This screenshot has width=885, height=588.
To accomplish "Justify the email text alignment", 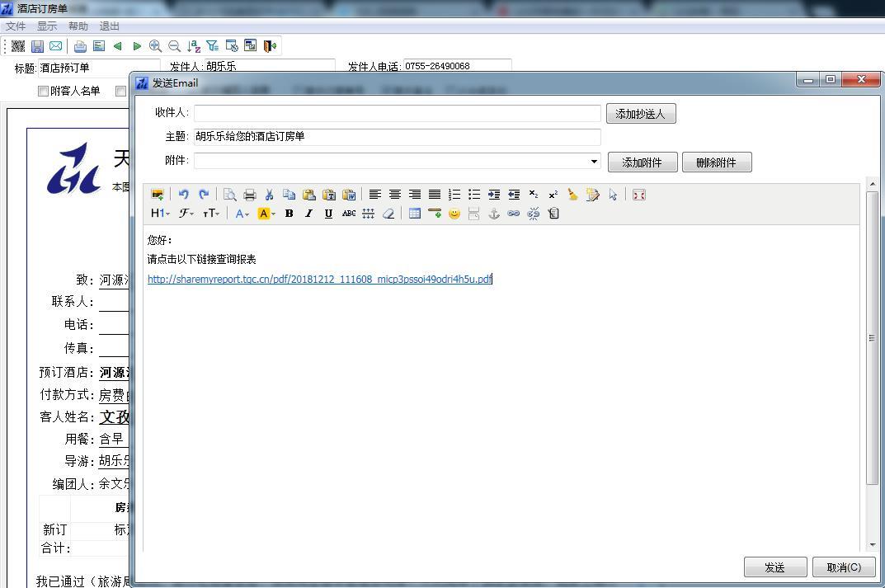I will [435, 195].
